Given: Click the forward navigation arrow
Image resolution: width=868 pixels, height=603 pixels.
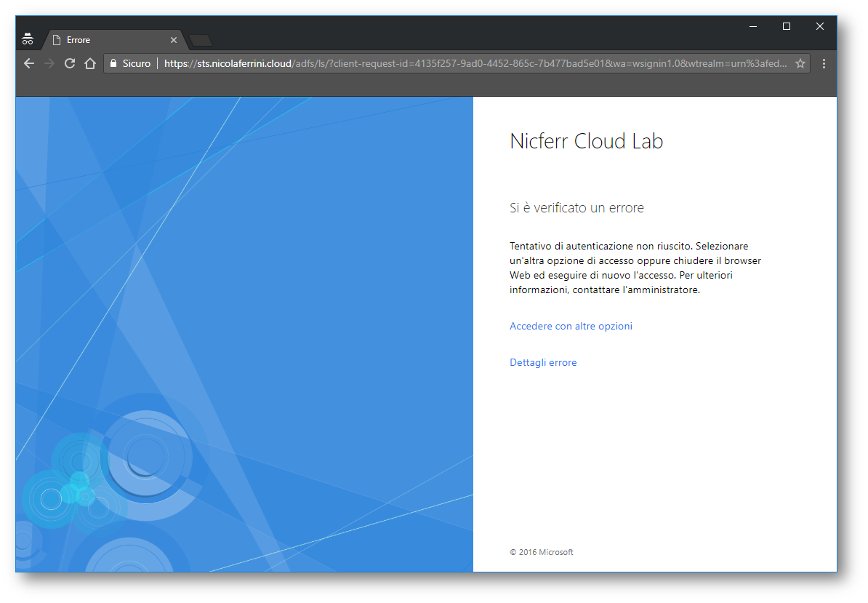Looking at the screenshot, I should click(x=49, y=64).
